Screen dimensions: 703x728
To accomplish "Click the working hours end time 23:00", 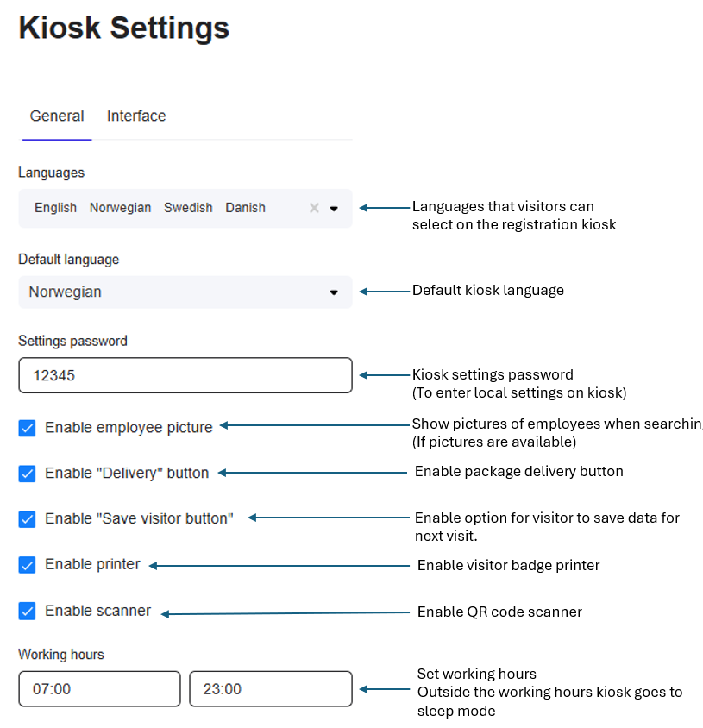I will [270, 689].
